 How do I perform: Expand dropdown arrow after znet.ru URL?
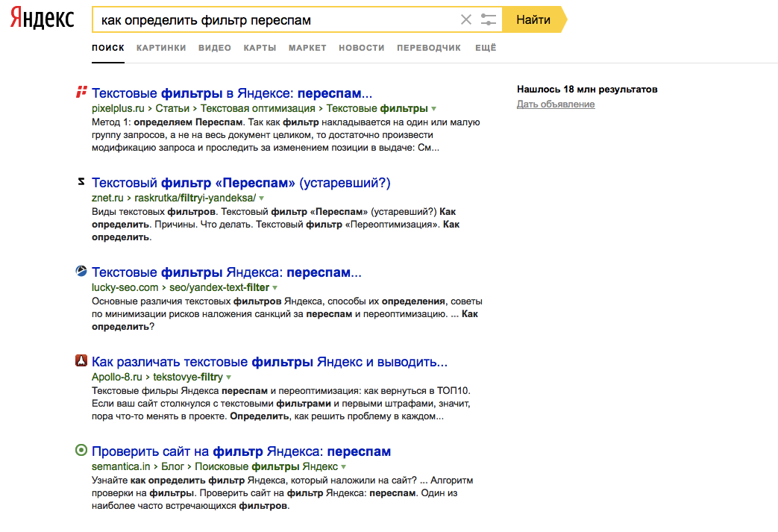262,198
